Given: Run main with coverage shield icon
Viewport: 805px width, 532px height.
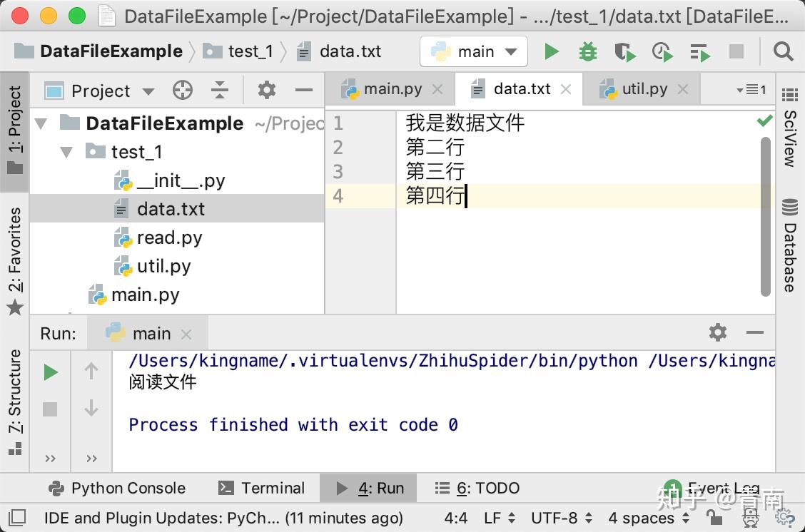Looking at the screenshot, I should [624, 51].
